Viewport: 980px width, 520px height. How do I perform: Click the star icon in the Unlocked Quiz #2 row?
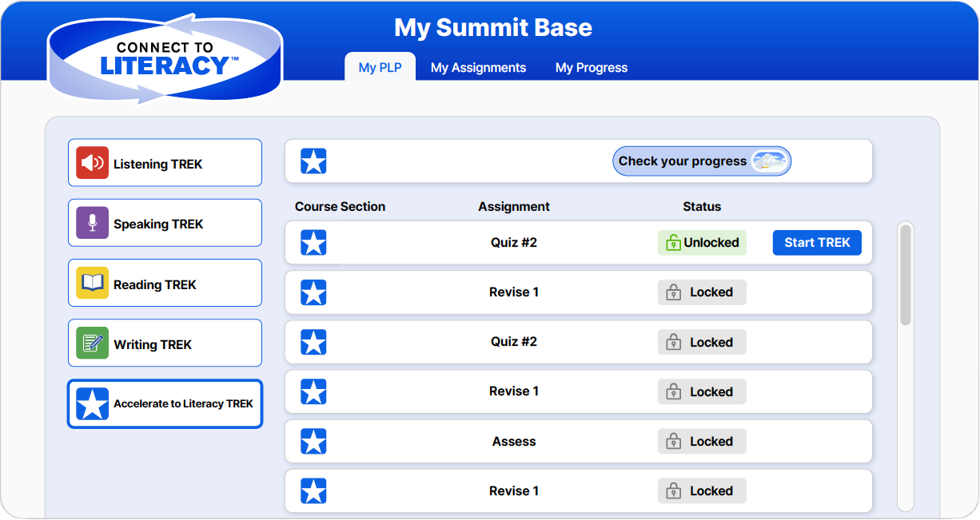(x=313, y=243)
